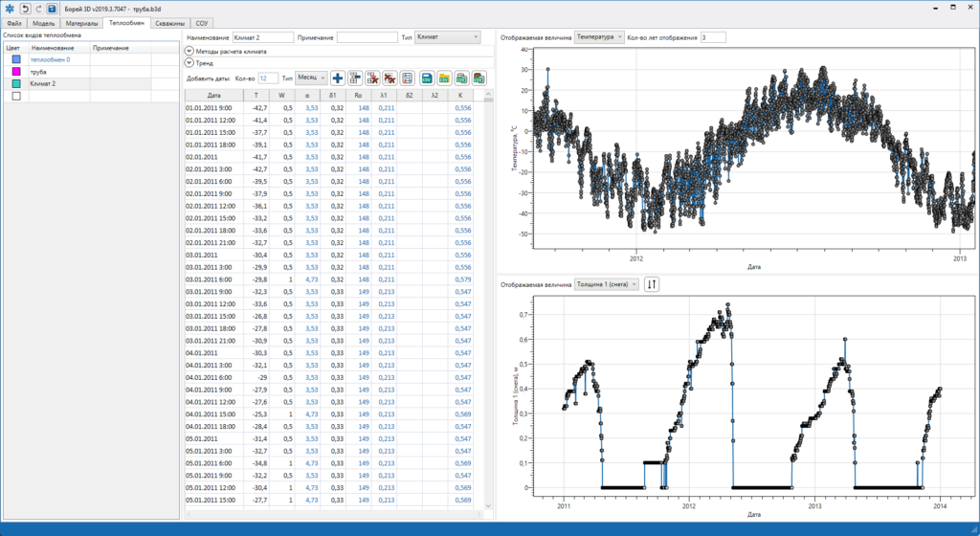
Task: Click the delete table row icon
Action: [372, 78]
